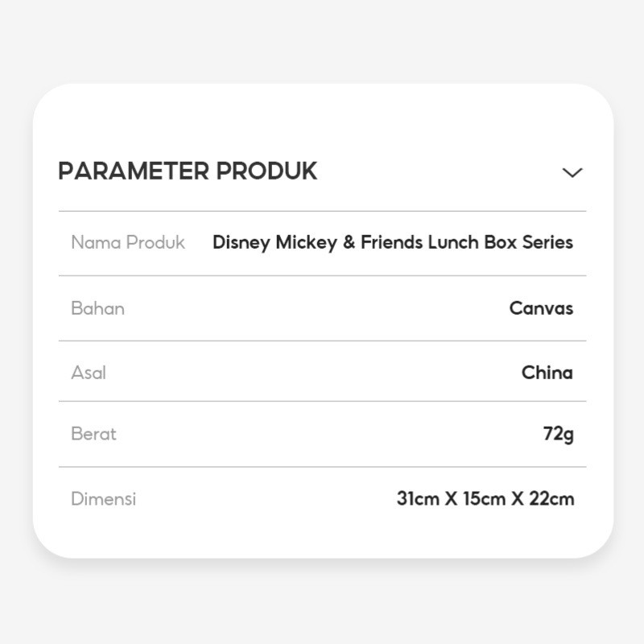644x644 pixels.
Task: Click the word PARAMETER in the heading
Action: coord(134,171)
